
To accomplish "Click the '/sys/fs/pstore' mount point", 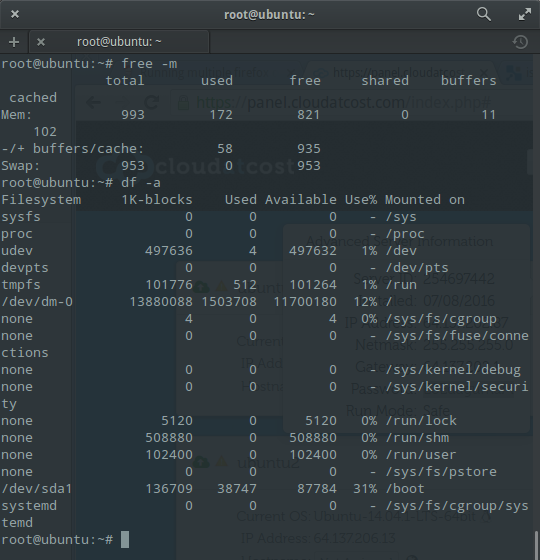I will [x=441, y=472].
